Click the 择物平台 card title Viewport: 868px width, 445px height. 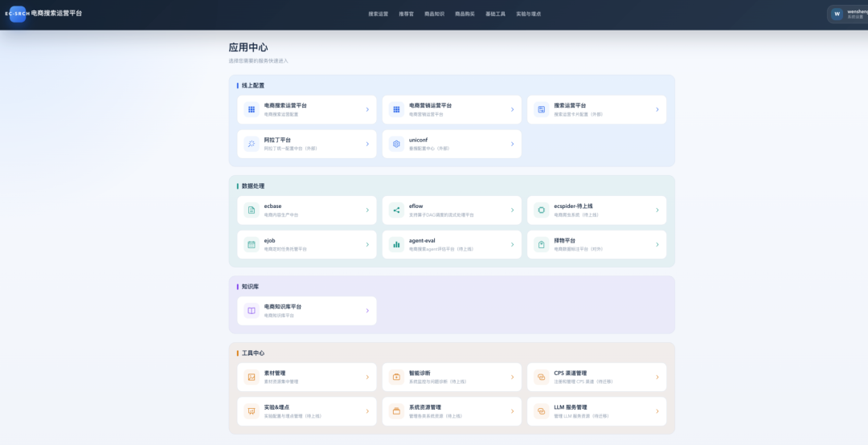coord(565,241)
